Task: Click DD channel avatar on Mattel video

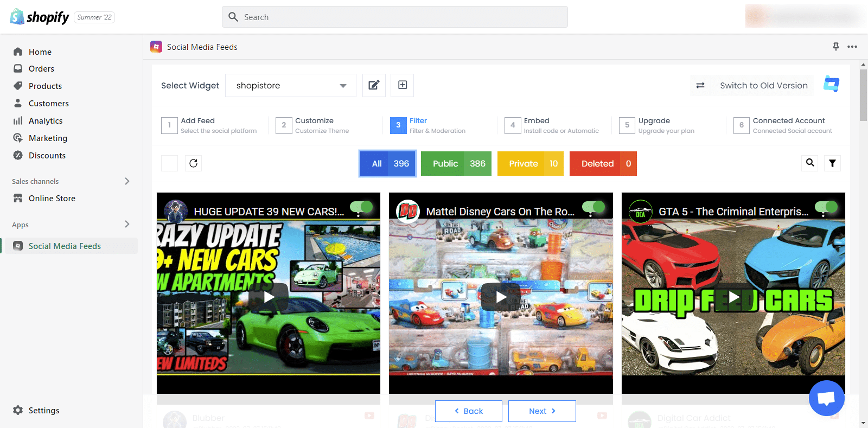Action: tap(408, 212)
